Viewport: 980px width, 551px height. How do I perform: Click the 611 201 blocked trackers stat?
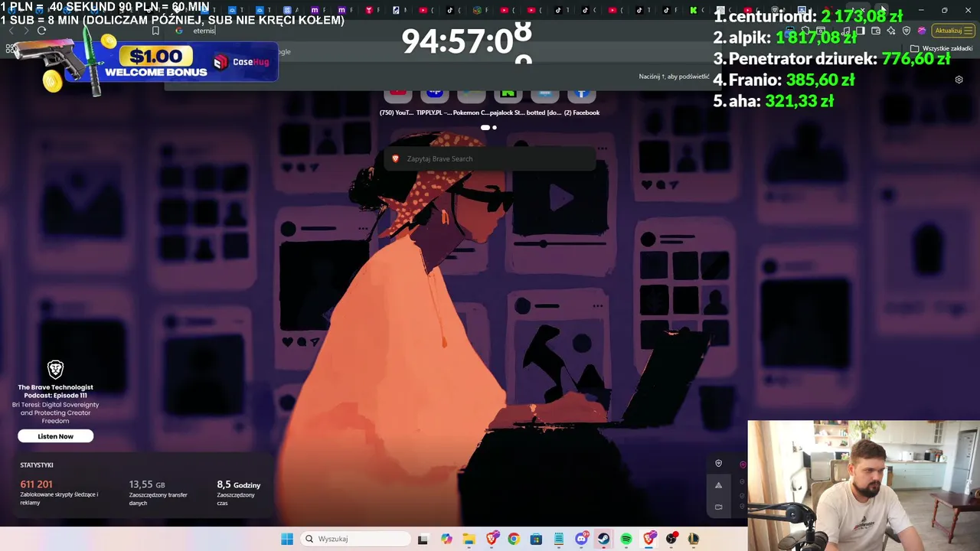[37, 484]
